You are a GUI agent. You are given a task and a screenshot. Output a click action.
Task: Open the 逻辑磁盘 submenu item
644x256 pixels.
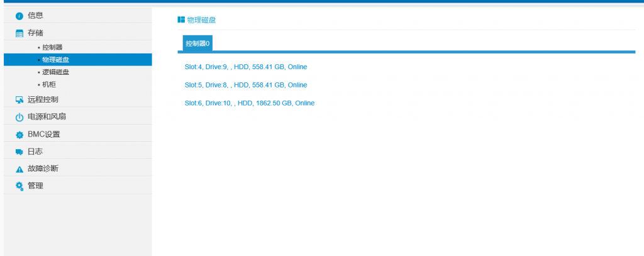[55, 72]
